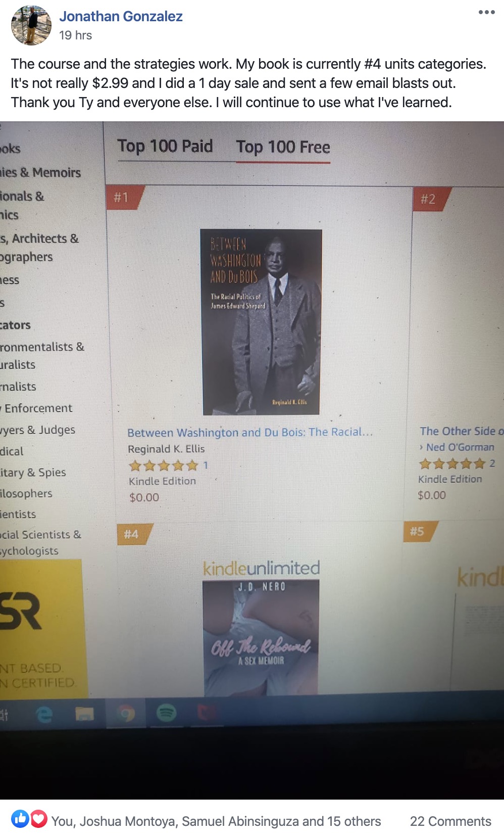Switch to the Top 100 Paid tab

165,146
